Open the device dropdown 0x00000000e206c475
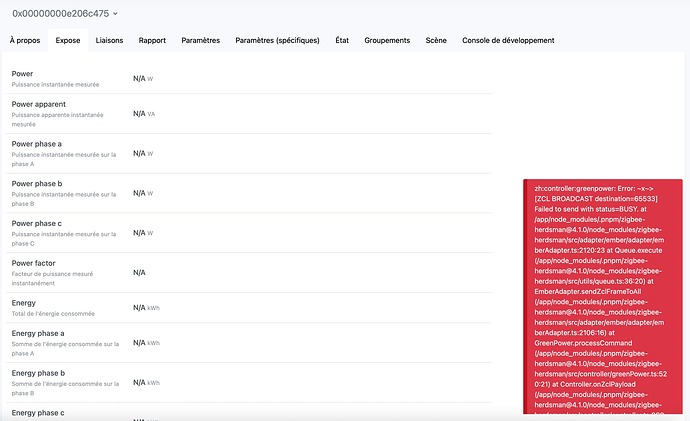 [x=65, y=14]
